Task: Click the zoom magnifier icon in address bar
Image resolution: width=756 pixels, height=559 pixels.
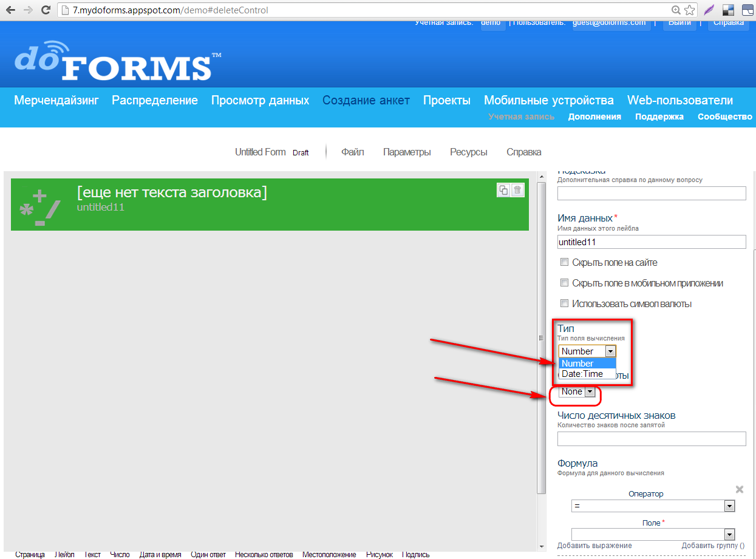Action: pos(676,10)
